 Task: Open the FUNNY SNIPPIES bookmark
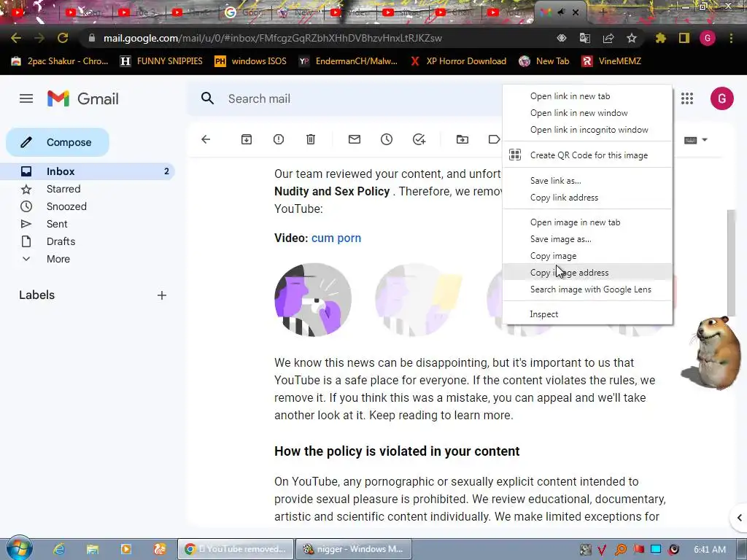pos(161,61)
